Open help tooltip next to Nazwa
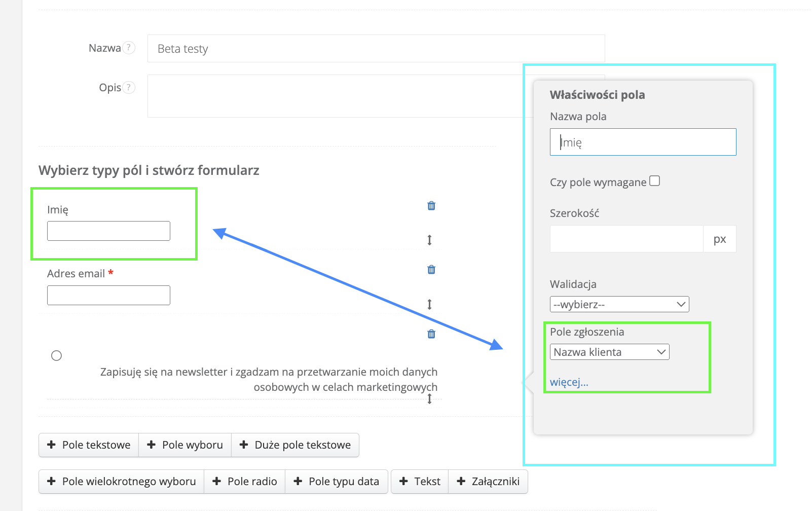812x511 pixels. point(129,48)
